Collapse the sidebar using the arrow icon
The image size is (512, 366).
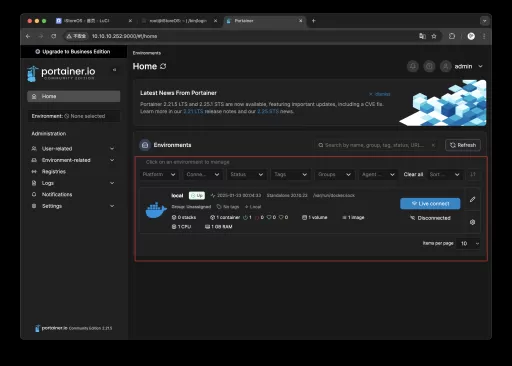coord(114,70)
